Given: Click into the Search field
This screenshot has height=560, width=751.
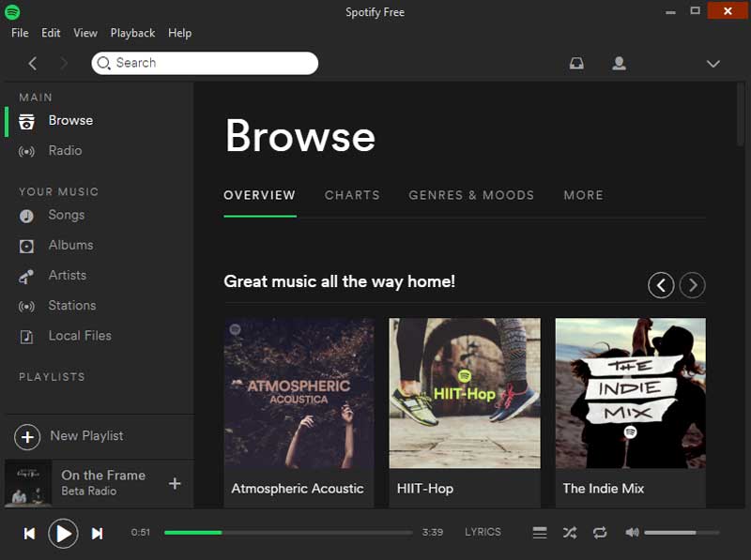Looking at the screenshot, I should coord(205,63).
